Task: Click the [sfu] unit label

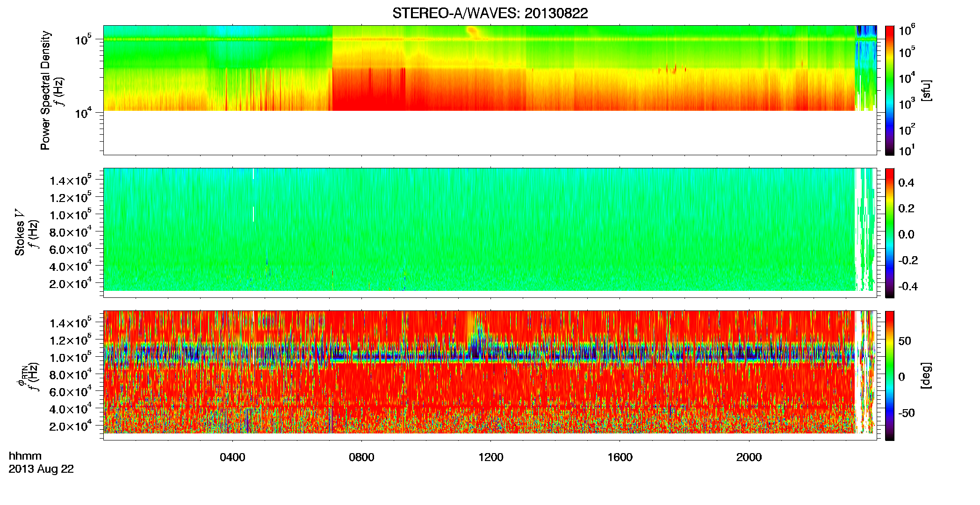Action: (x=926, y=90)
